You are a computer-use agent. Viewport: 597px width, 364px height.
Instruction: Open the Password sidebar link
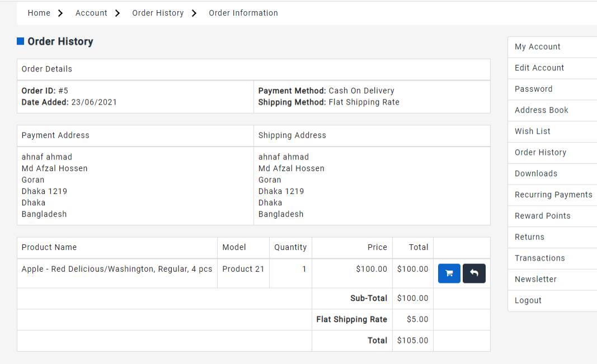[534, 89]
